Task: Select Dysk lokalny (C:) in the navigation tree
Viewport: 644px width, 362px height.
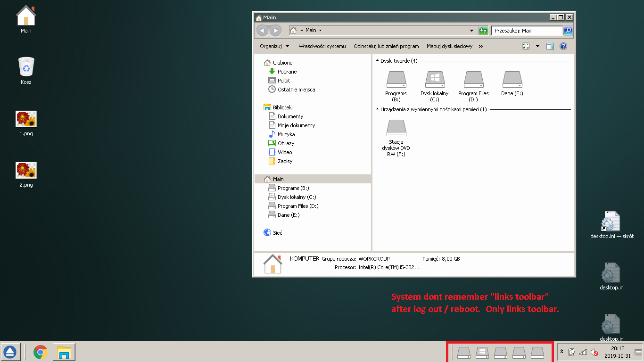Action: [297, 197]
